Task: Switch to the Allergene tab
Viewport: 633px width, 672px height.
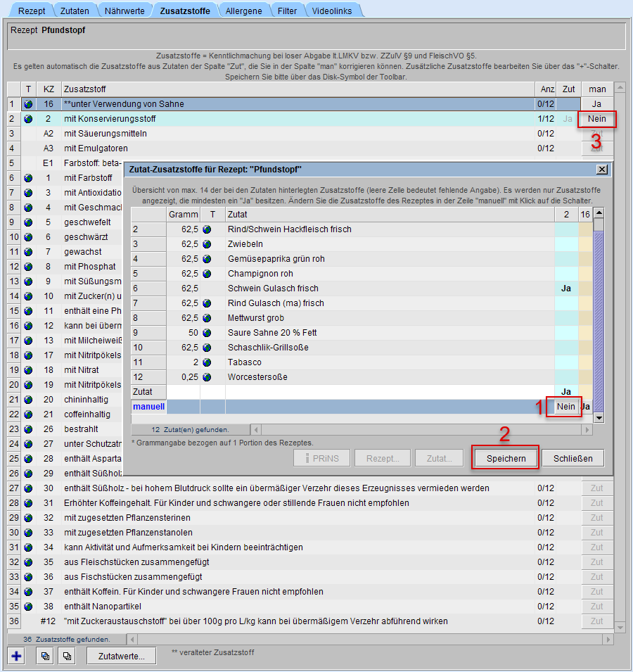Action: [x=243, y=11]
